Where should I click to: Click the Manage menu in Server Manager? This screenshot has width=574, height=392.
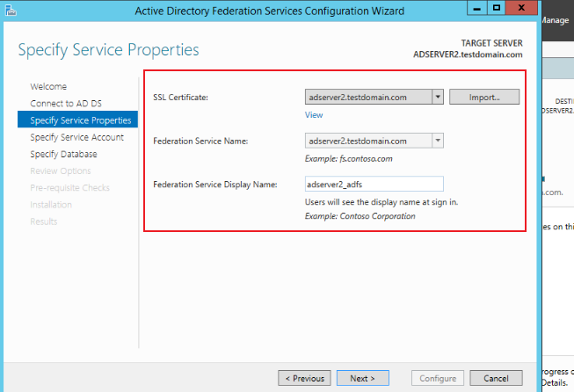[x=556, y=20]
